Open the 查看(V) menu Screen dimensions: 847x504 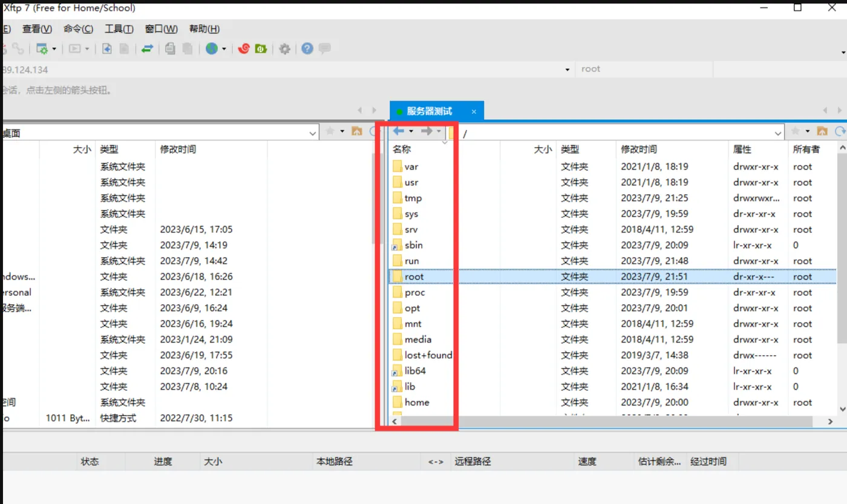point(37,29)
